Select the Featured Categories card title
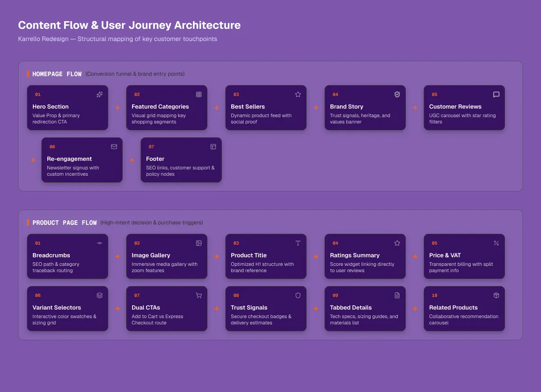This screenshot has height=392, width=541. click(x=160, y=107)
